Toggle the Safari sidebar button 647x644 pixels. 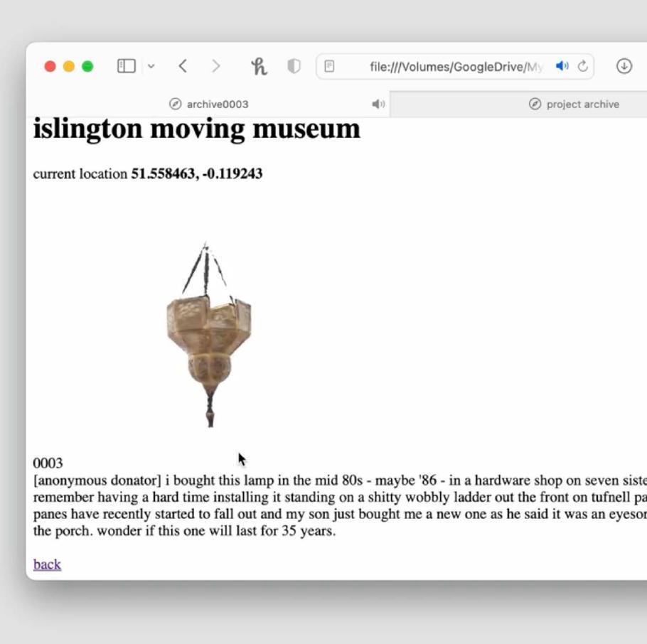click(127, 66)
